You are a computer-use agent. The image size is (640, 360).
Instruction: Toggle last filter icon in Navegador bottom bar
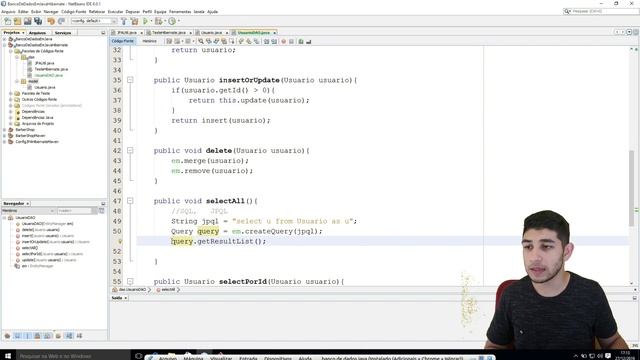[x=79, y=336]
